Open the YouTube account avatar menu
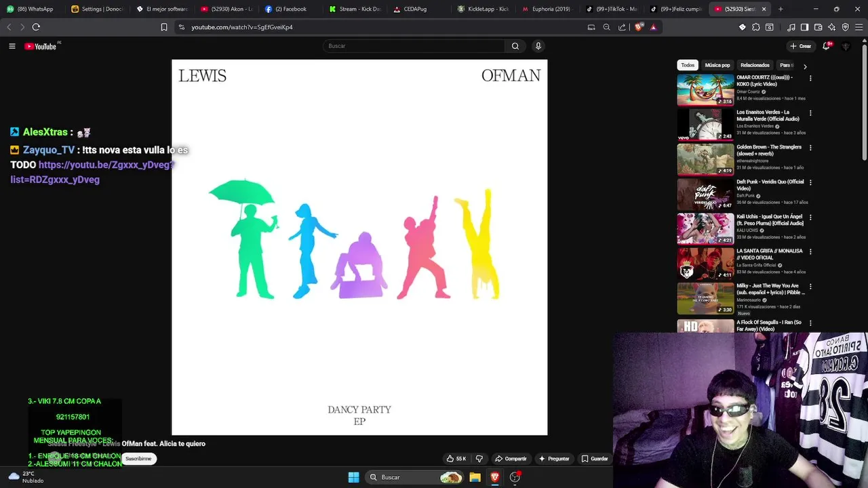Viewport: 868px width, 488px height. coord(846,46)
